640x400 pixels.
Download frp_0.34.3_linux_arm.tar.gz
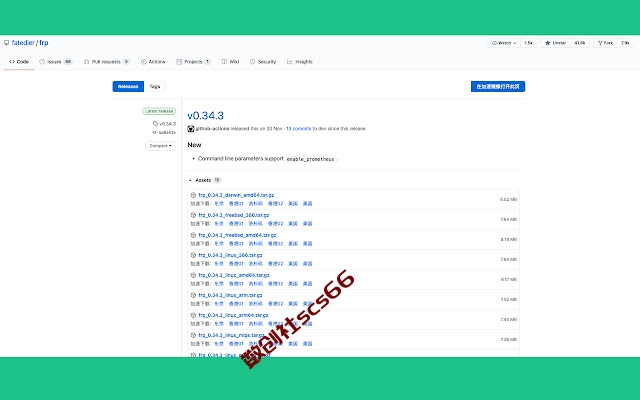[x=231, y=295]
